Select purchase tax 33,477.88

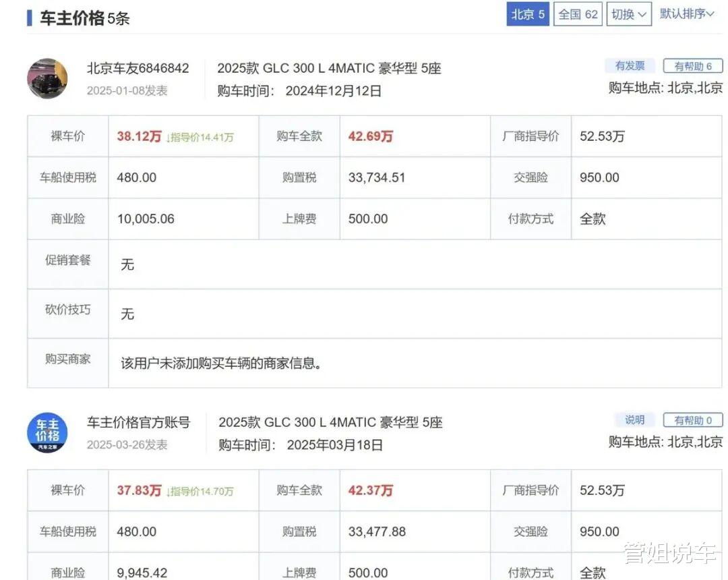pos(377,531)
